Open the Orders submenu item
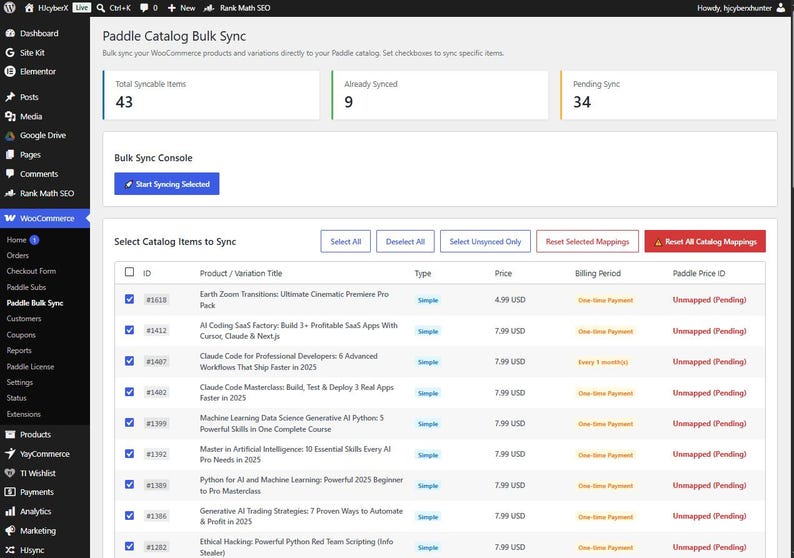794x558 pixels. pyautogui.click(x=18, y=256)
